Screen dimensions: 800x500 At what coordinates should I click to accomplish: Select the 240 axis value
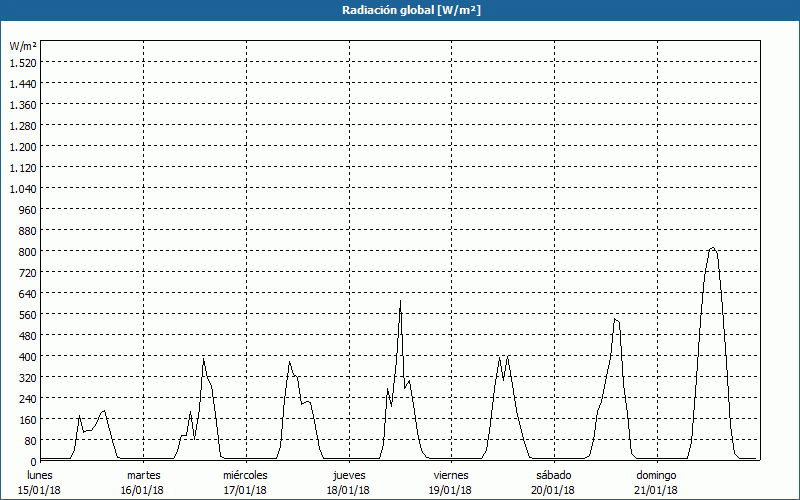point(28,399)
